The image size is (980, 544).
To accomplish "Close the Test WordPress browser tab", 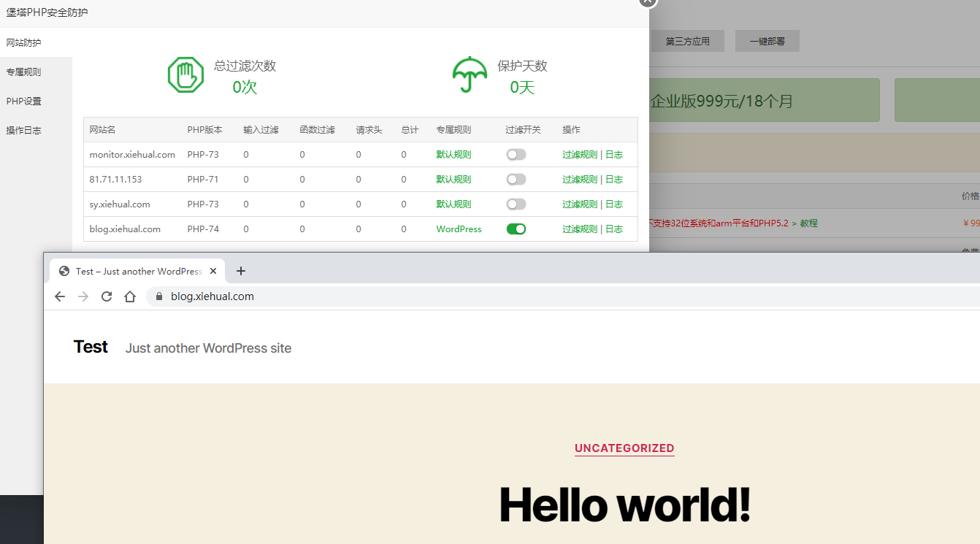I will pyautogui.click(x=213, y=271).
